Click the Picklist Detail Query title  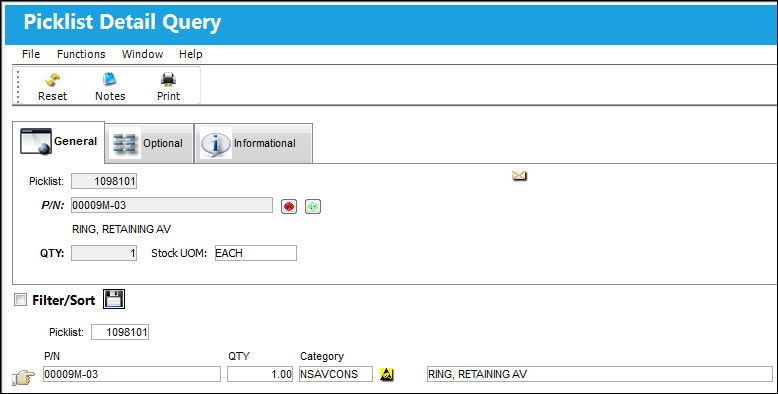click(122, 22)
